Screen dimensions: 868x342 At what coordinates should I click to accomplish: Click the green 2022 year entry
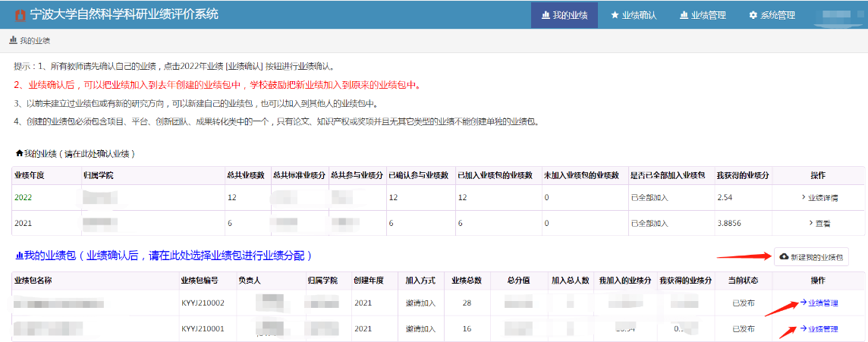[x=24, y=198]
